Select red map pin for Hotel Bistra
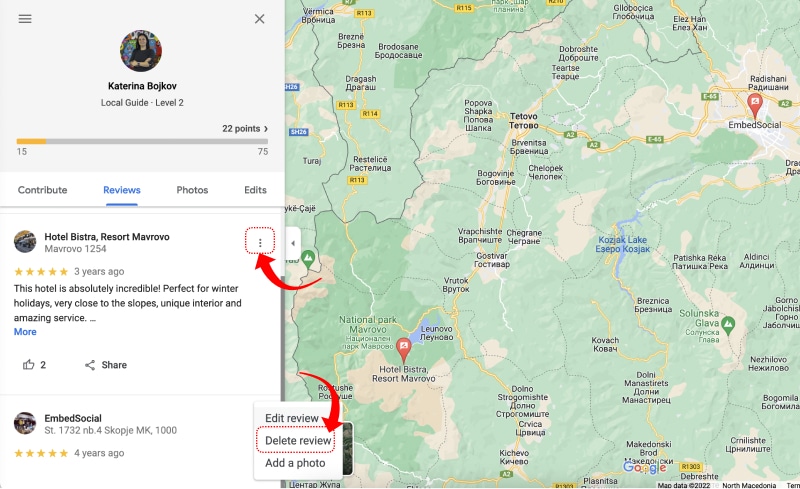800x489 pixels. click(404, 350)
